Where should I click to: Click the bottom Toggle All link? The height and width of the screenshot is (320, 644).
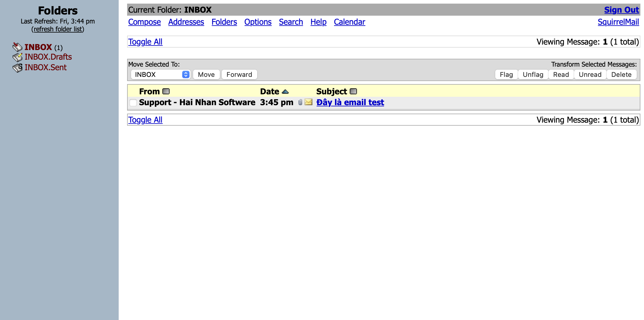pos(145,120)
